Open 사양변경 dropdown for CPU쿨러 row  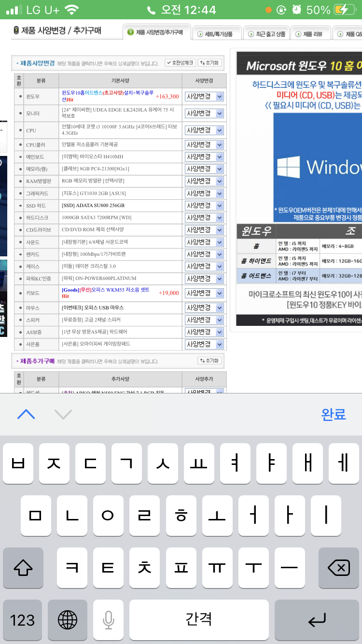tap(204, 145)
